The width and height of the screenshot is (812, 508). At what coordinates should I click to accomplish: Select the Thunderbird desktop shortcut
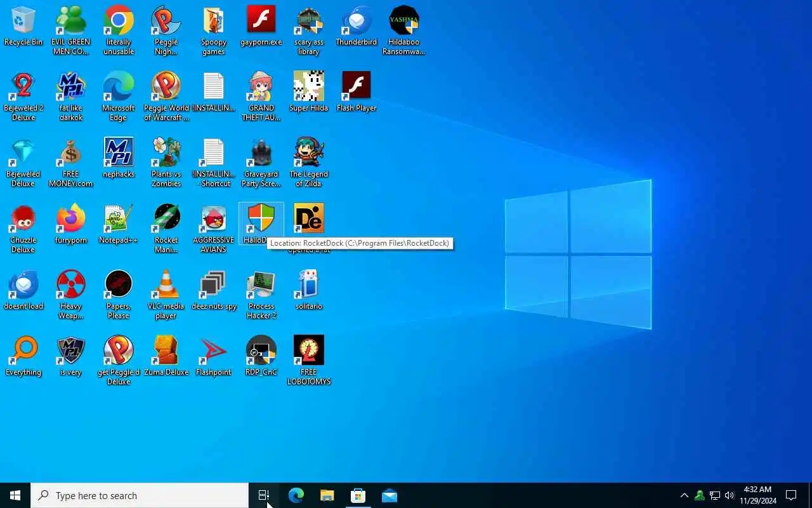pos(357,26)
